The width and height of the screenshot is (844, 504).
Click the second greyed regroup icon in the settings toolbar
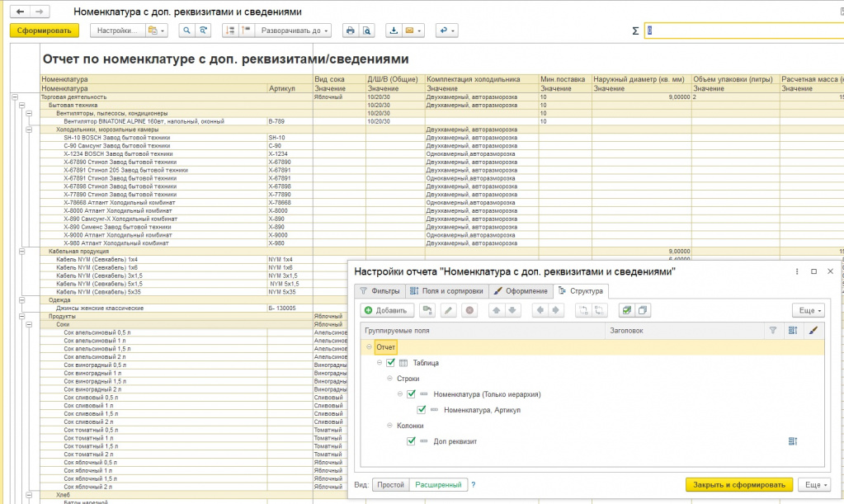pos(599,310)
